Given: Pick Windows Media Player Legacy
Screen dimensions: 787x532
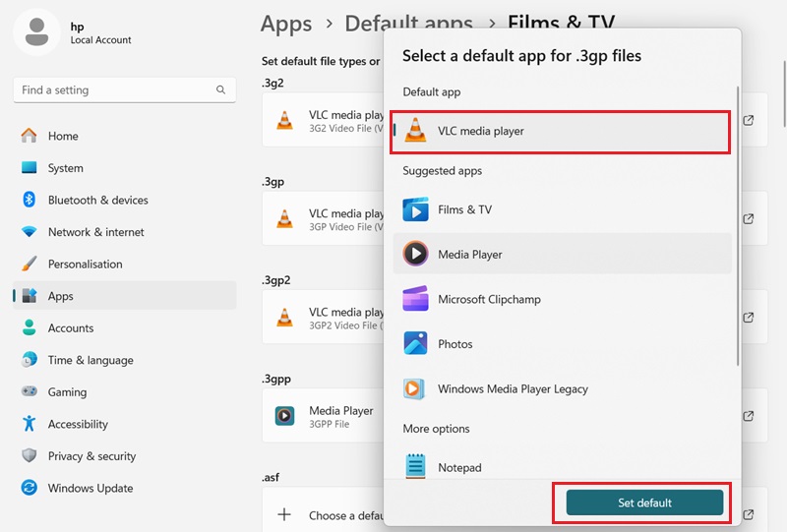Looking at the screenshot, I should pos(562,388).
